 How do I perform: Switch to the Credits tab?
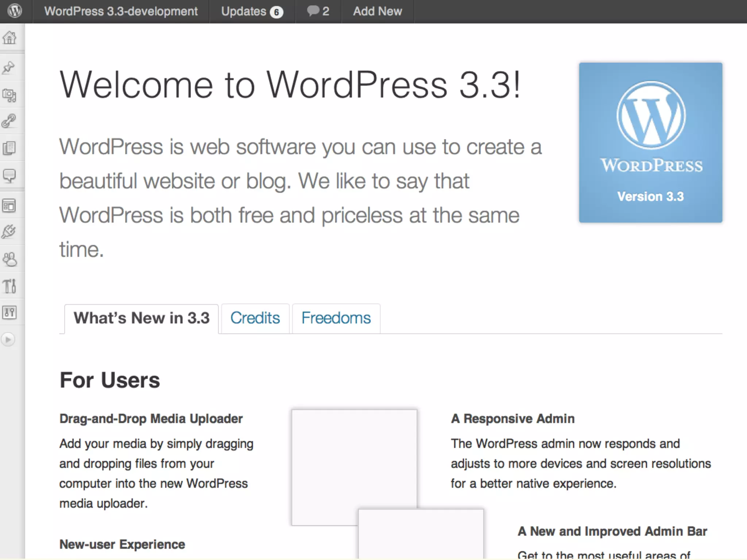(x=255, y=318)
